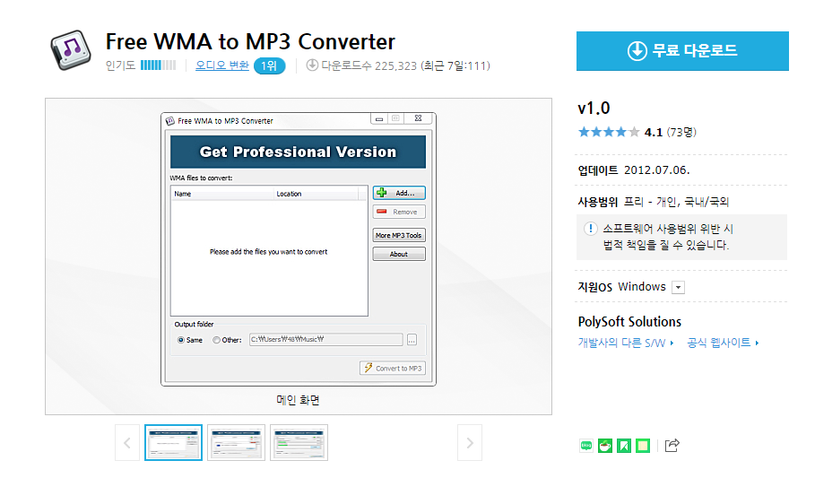Click the converter window title bar icon
This screenshot has height=504, width=815.
pyautogui.click(x=170, y=121)
